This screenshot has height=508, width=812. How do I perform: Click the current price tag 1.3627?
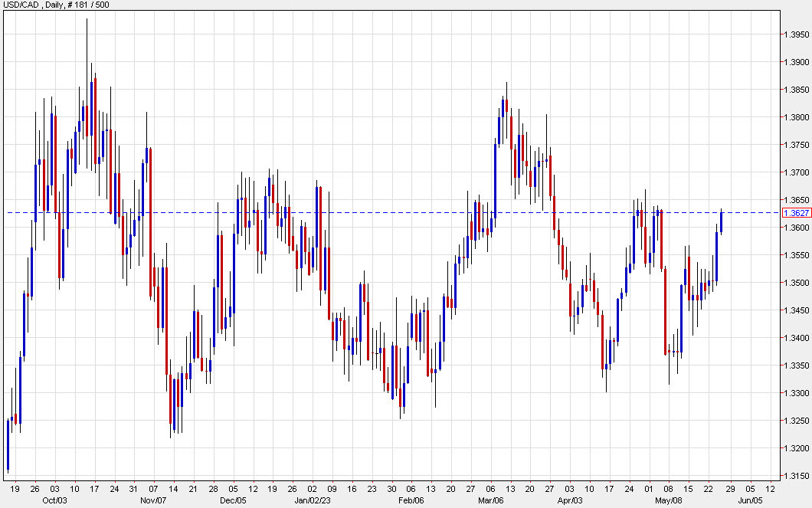[x=790, y=214]
